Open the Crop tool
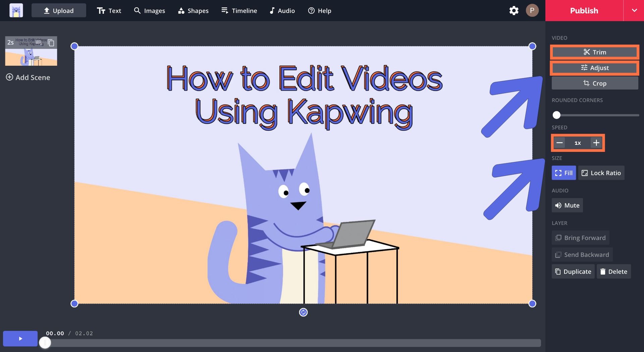Screen dimensions: 644x352 595,83
